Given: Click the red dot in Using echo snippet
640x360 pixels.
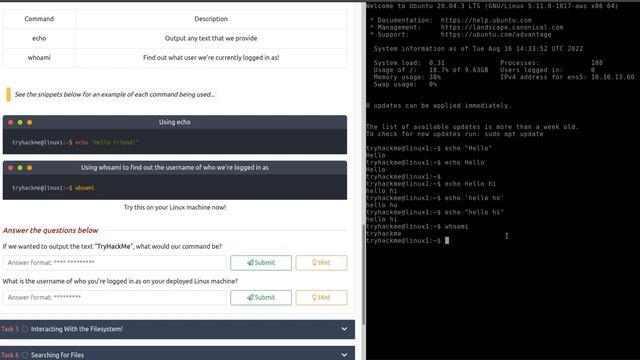Looking at the screenshot, I should 11,122.
